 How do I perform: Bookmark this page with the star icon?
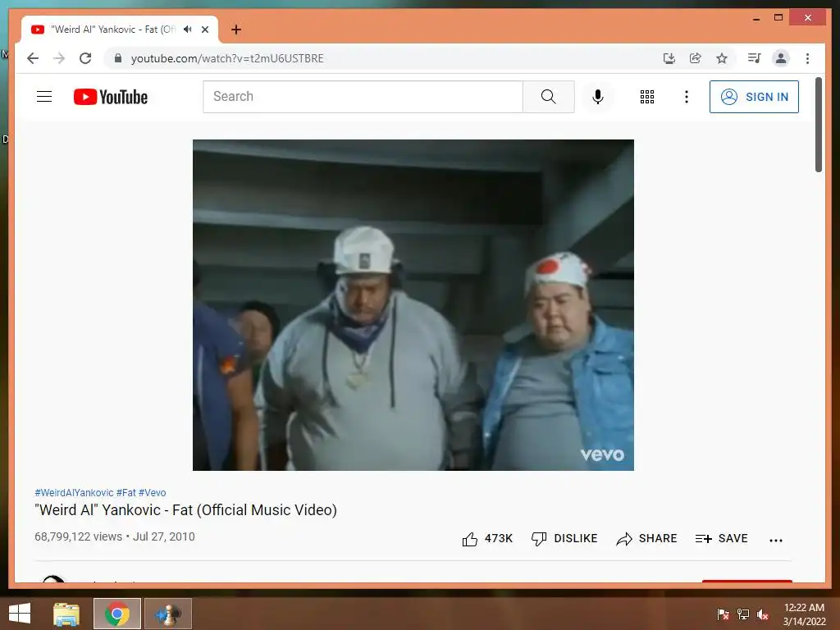pyautogui.click(x=722, y=58)
